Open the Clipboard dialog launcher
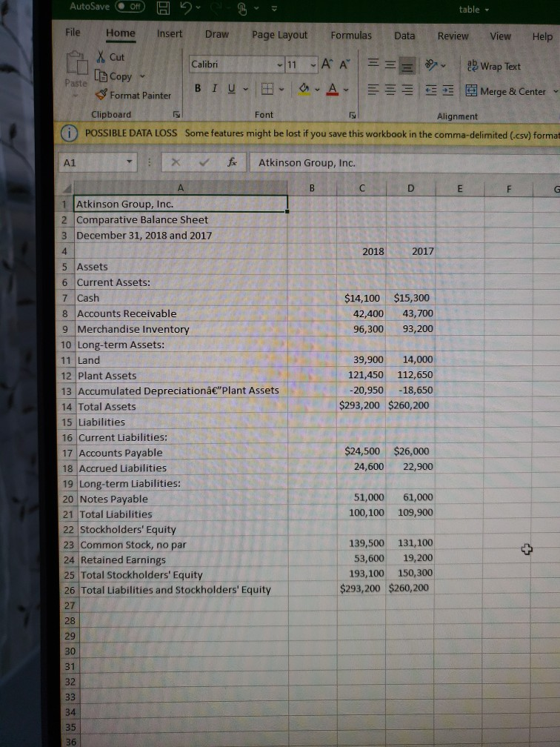The image size is (560, 747). click(x=176, y=114)
